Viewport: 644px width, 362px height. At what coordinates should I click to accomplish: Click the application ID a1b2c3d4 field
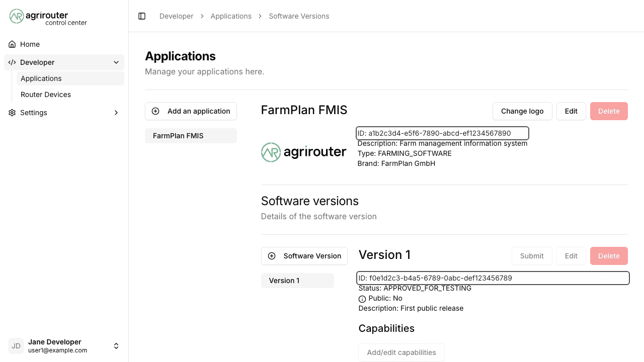click(442, 133)
